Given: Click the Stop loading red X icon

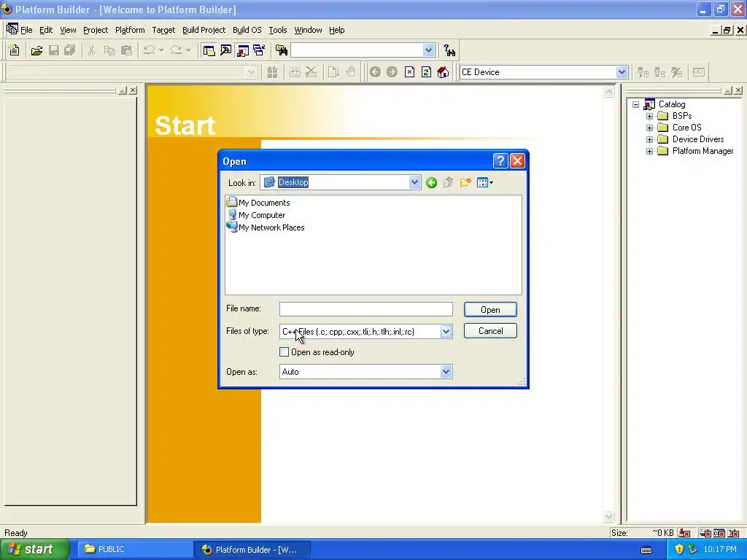Looking at the screenshot, I should click(x=409, y=72).
